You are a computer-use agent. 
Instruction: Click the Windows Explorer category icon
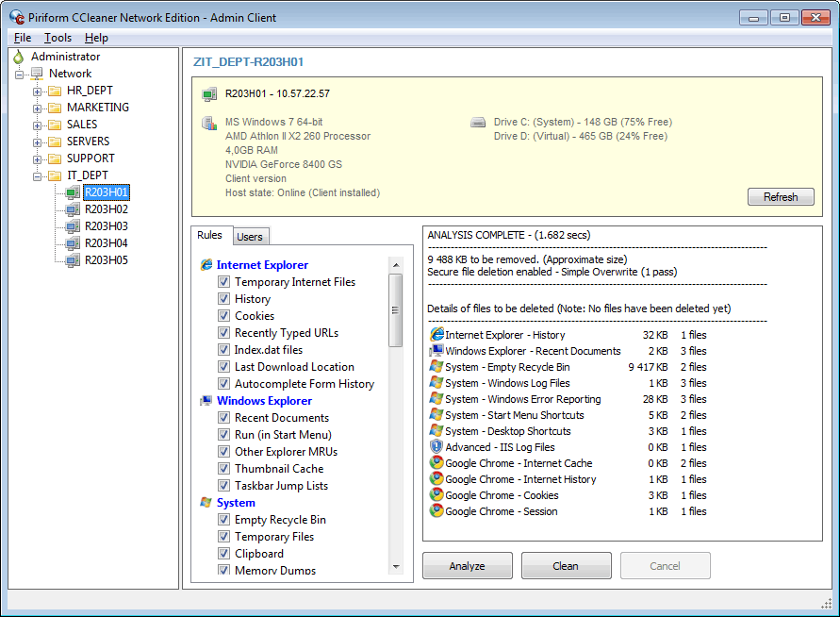point(206,401)
